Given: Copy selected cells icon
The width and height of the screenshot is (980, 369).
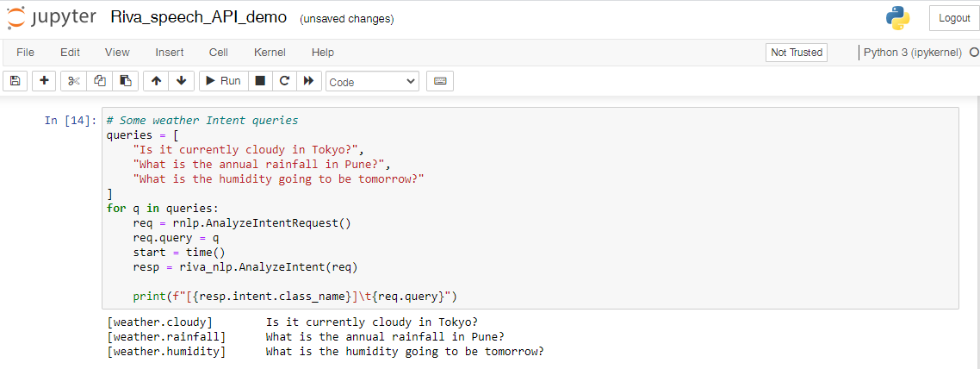Looking at the screenshot, I should pos(99,81).
